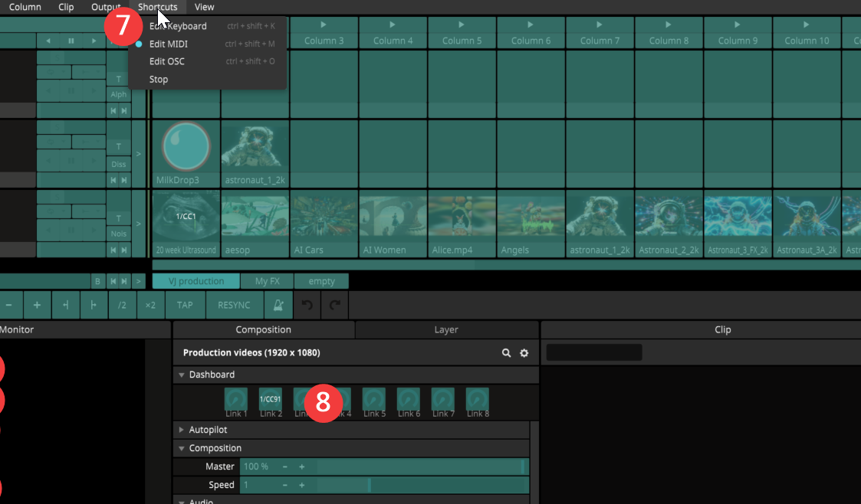This screenshot has width=861, height=504.
Task: Collapse the Composition parameters section
Action: [182, 448]
